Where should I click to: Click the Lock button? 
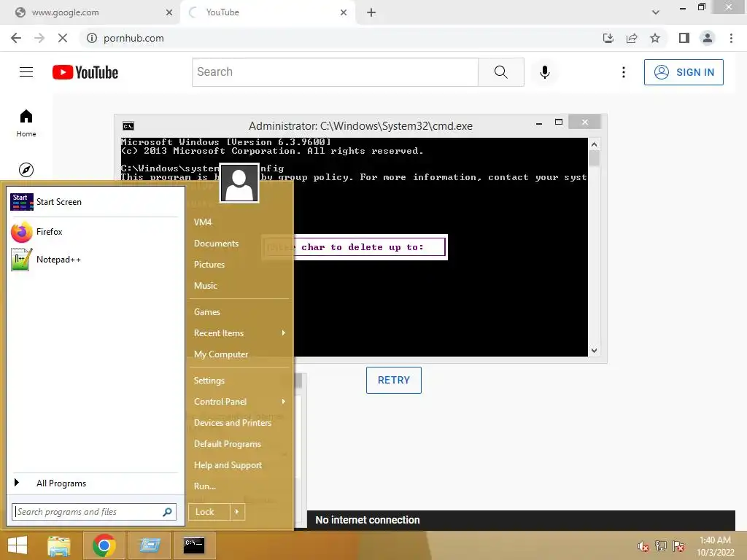point(209,512)
